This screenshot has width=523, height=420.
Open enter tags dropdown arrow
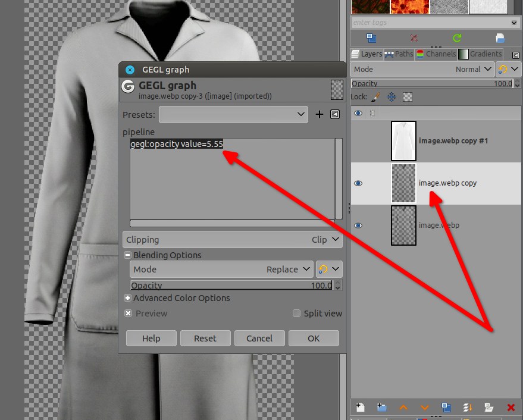[514, 23]
